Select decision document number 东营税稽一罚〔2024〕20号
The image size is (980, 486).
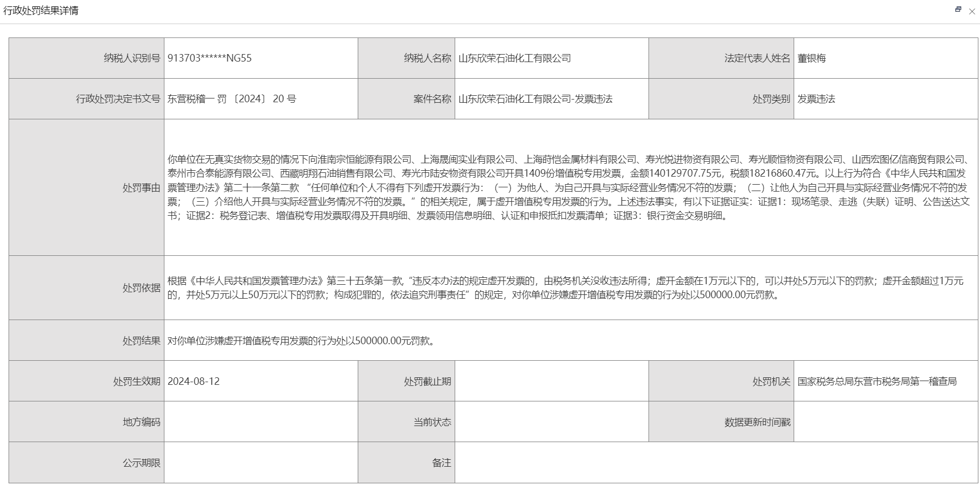(231, 99)
